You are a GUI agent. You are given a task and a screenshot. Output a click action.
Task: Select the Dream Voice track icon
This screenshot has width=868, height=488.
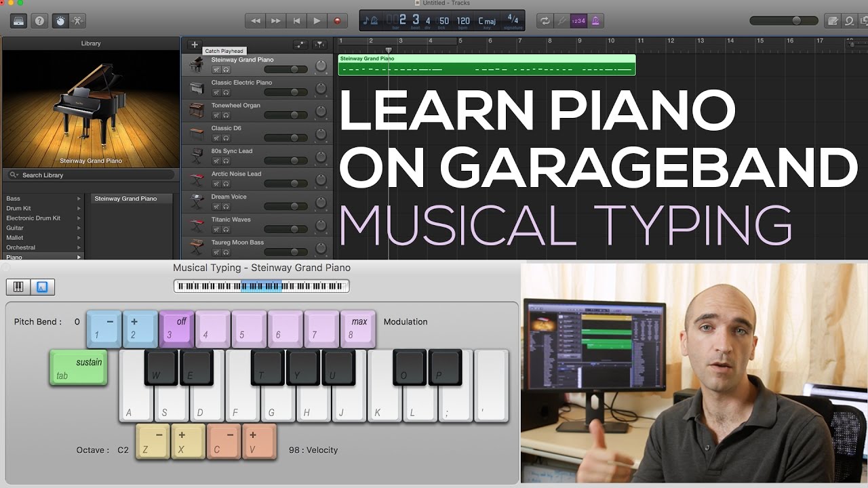click(197, 202)
